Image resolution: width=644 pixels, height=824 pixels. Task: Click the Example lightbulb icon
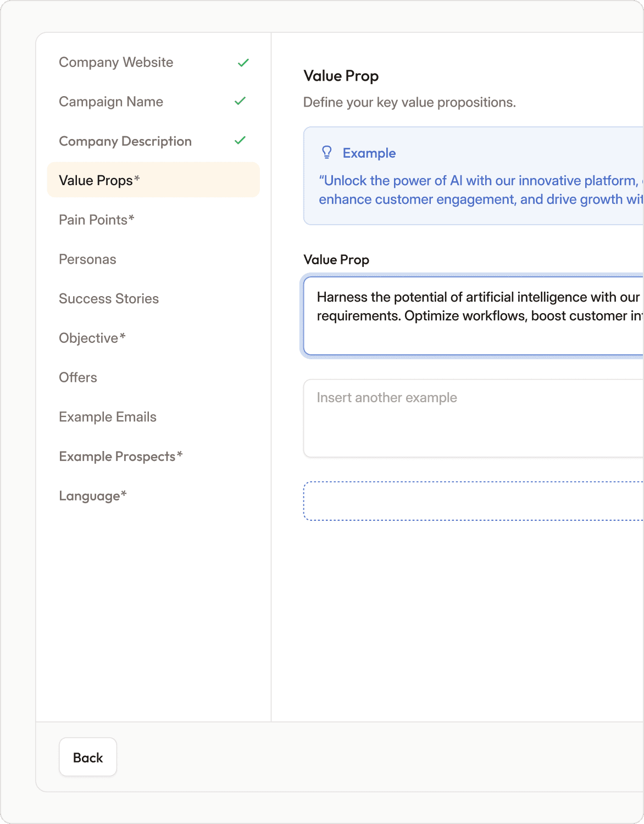tap(327, 153)
